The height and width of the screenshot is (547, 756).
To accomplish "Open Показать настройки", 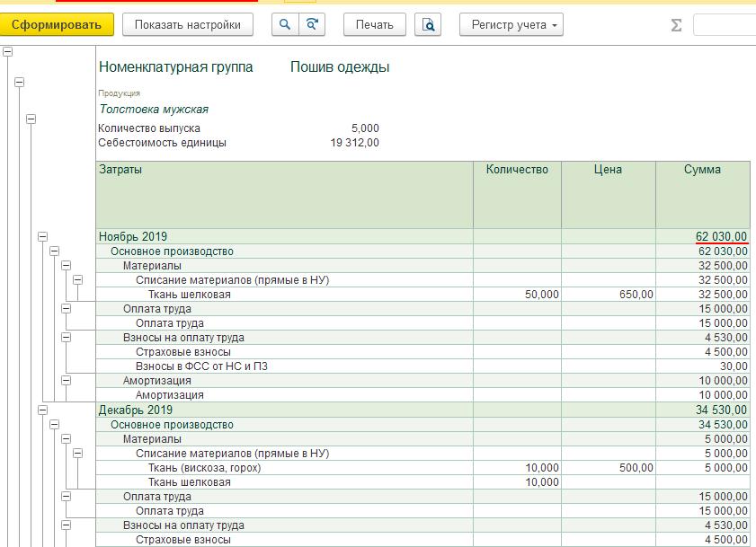I will (x=188, y=24).
